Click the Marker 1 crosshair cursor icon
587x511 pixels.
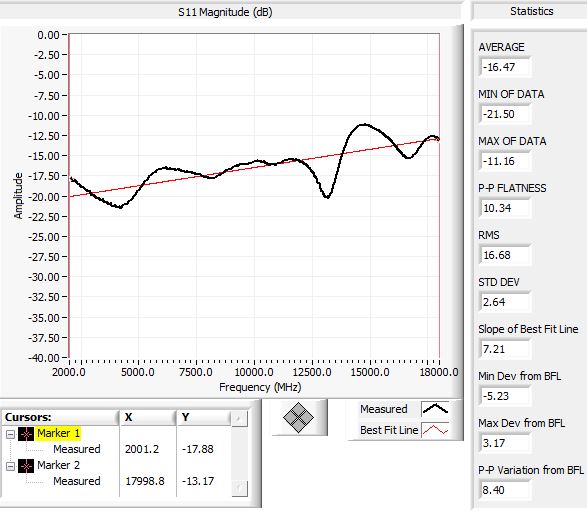pyautogui.click(x=26, y=434)
